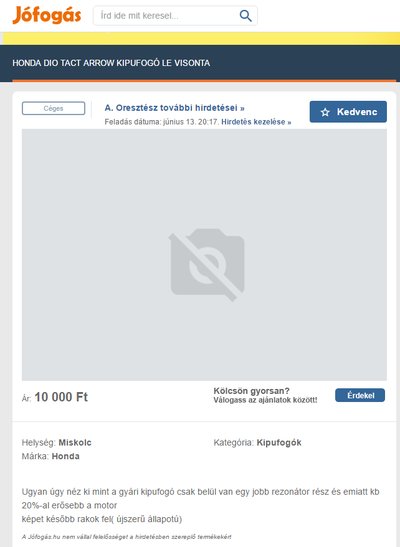Image resolution: width=400 pixels, height=547 pixels.
Task: Open A. Oresztész további hirdetései link
Action: click(174, 108)
